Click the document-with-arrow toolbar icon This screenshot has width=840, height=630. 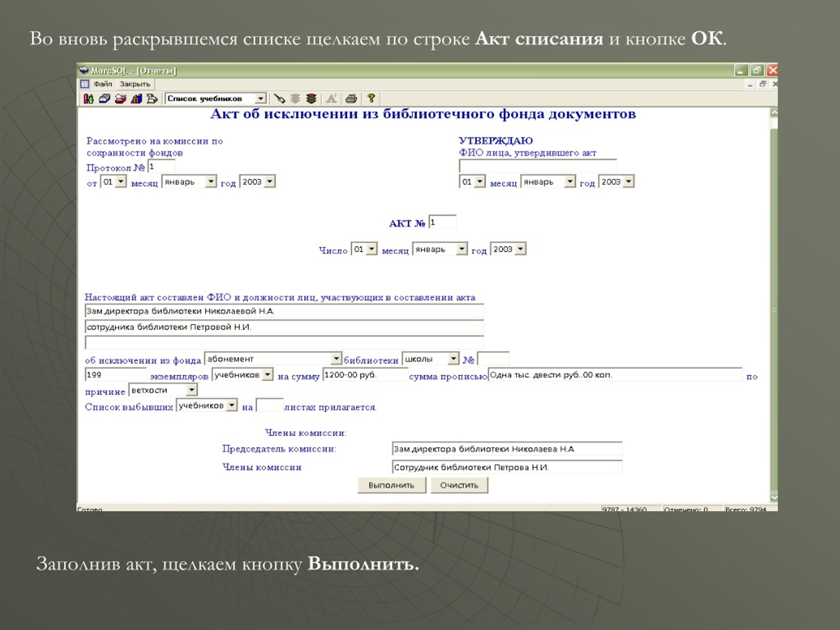click(152, 99)
